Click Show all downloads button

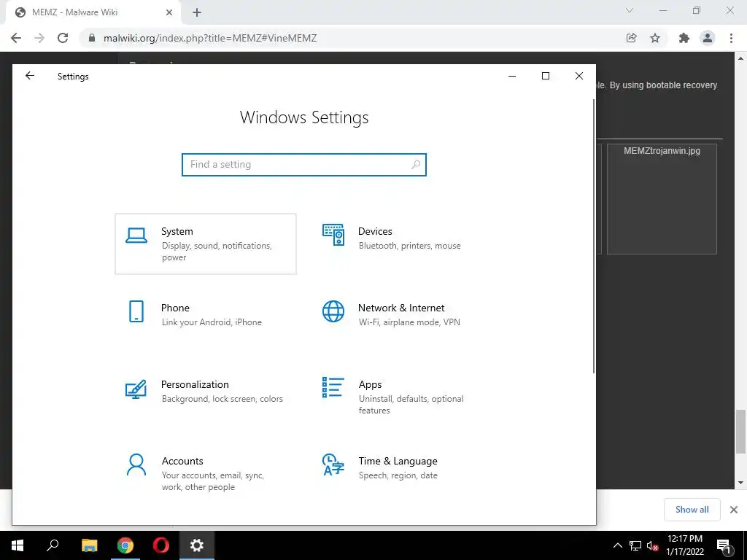692,510
